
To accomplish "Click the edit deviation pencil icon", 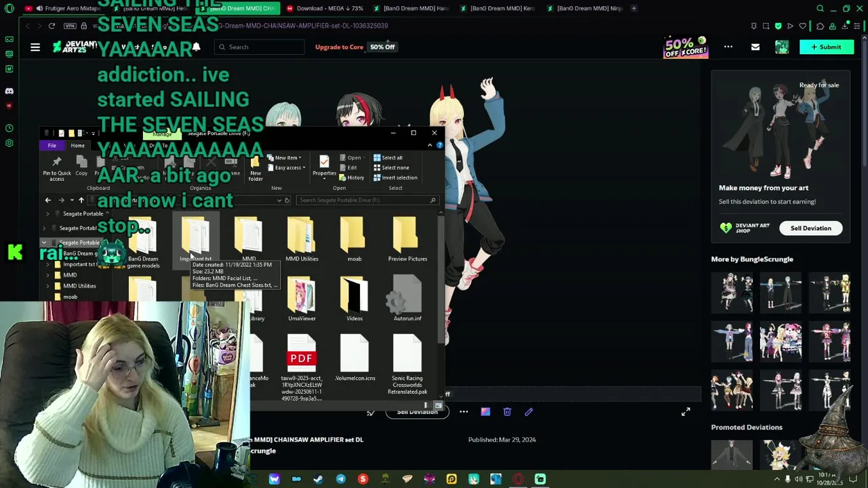I will 529,411.
